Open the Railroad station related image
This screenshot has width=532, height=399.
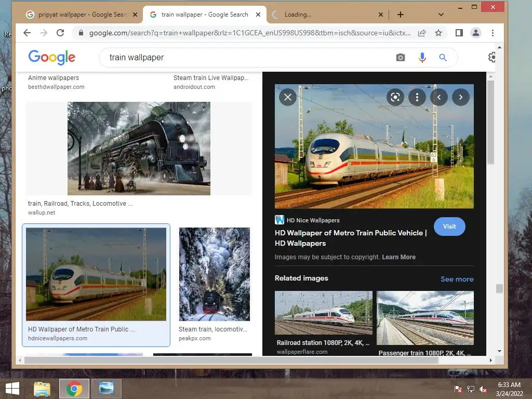[323, 312]
